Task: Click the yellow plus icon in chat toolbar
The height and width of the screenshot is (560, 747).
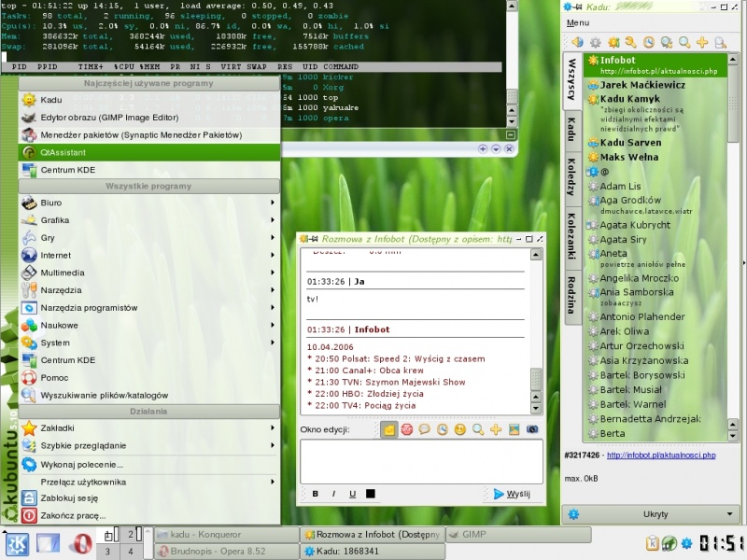Action: click(496, 429)
